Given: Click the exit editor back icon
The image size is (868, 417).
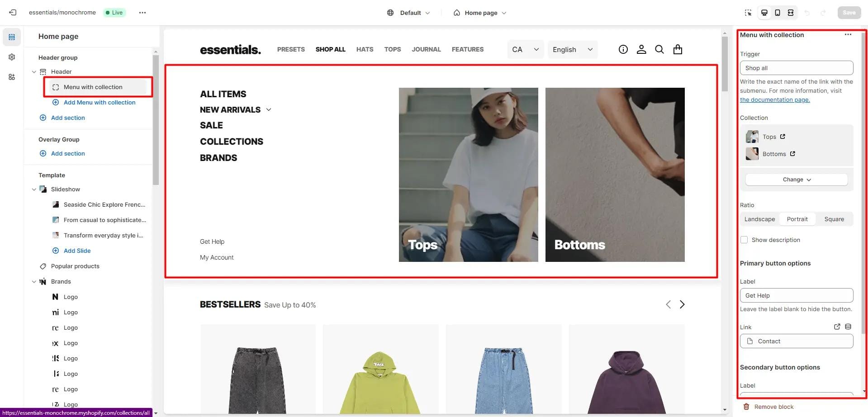Looking at the screenshot, I should [x=13, y=13].
